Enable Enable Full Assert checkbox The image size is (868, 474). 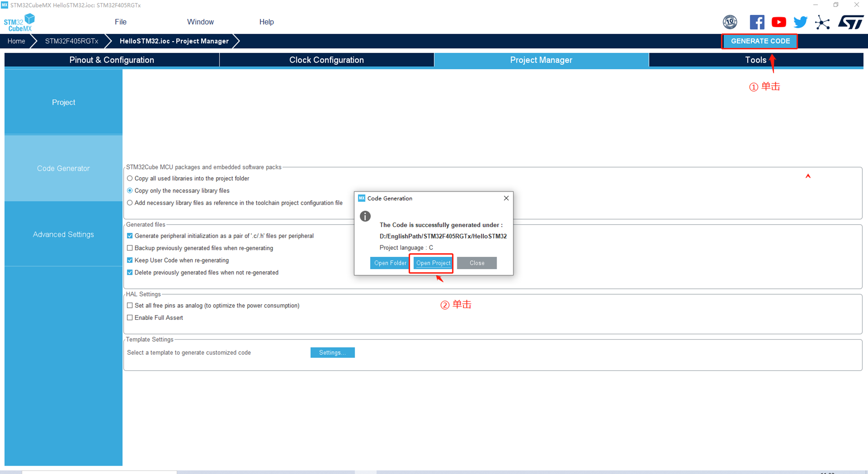(x=129, y=317)
